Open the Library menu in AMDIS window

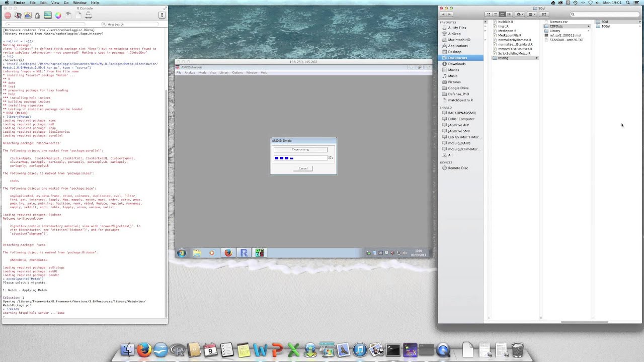coord(224,73)
